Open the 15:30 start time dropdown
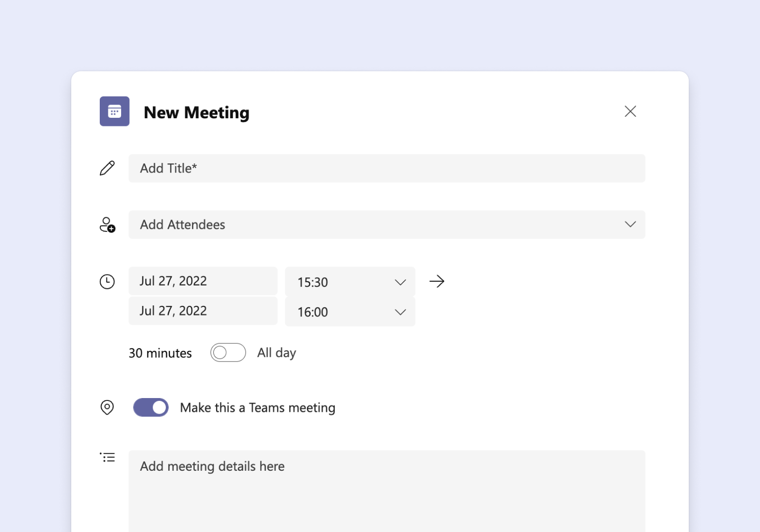 click(400, 282)
